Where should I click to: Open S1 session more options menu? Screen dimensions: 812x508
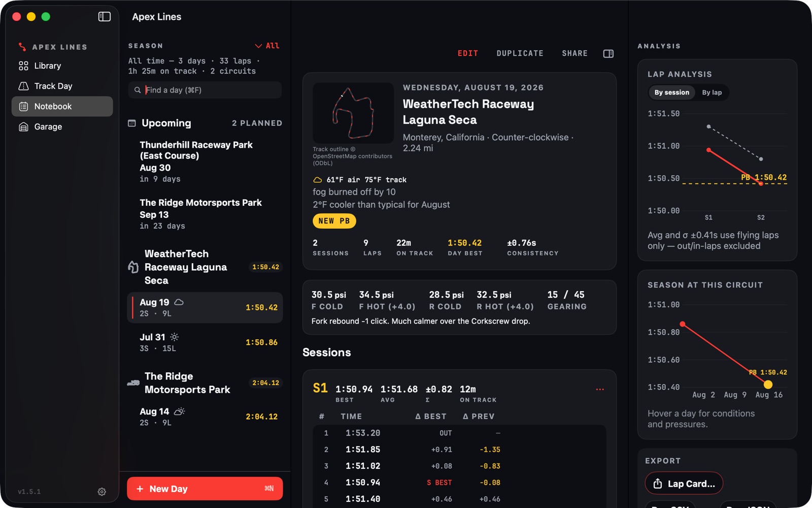coord(600,390)
